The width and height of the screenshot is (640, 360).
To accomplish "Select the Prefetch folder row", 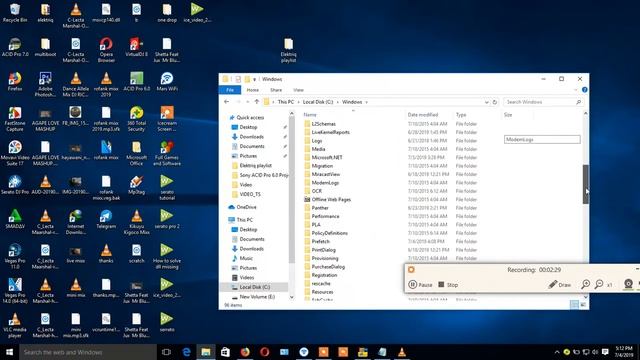I will 320,242.
